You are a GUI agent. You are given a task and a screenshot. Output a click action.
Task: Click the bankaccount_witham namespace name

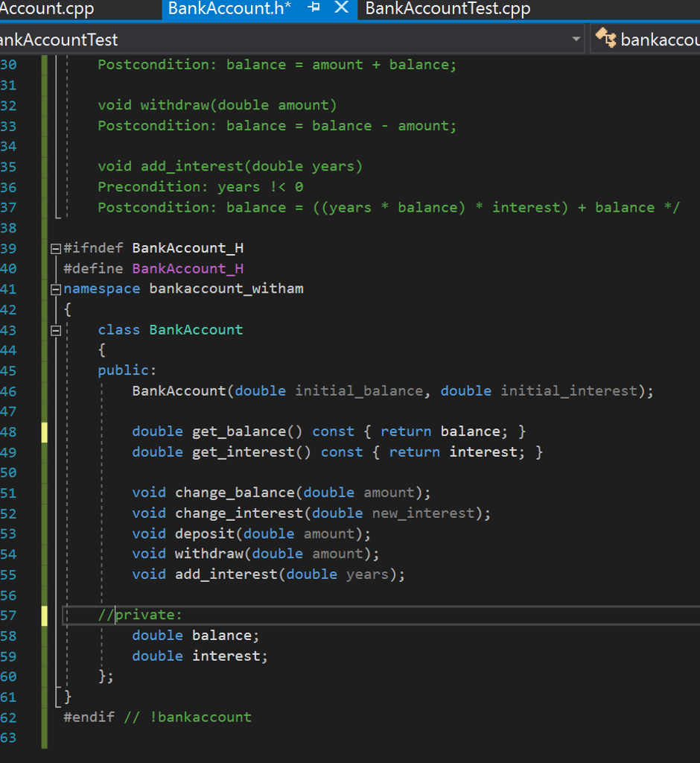(226, 289)
